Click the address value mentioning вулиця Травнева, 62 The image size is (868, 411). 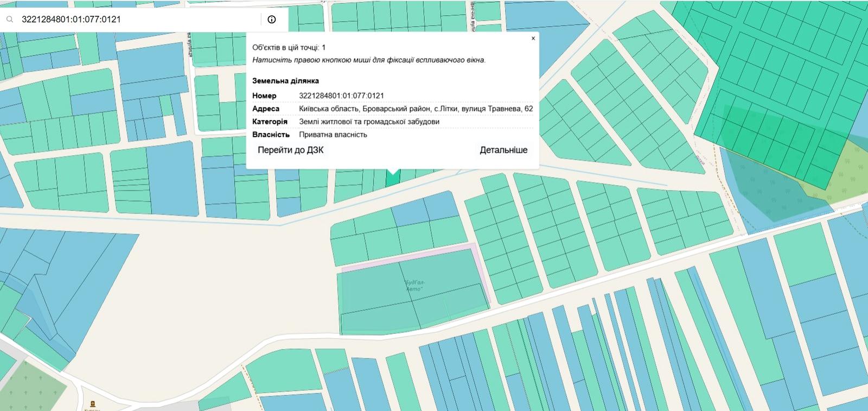coord(416,109)
